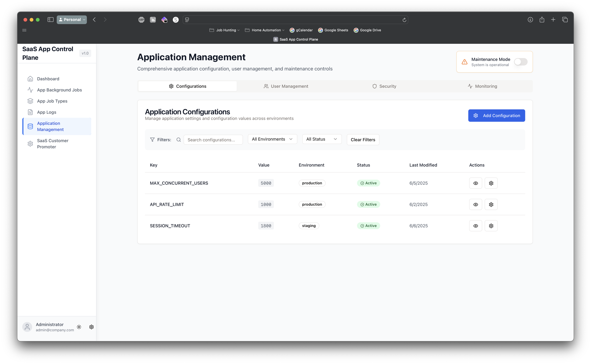This screenshot has height=364, width=591.
Task: Open App Background Jobs in sidebar
Action: (59, 90)
